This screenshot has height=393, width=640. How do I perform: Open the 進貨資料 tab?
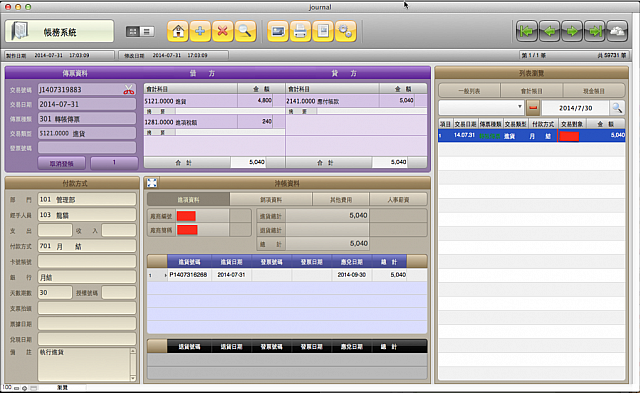(x=188, y=200)
